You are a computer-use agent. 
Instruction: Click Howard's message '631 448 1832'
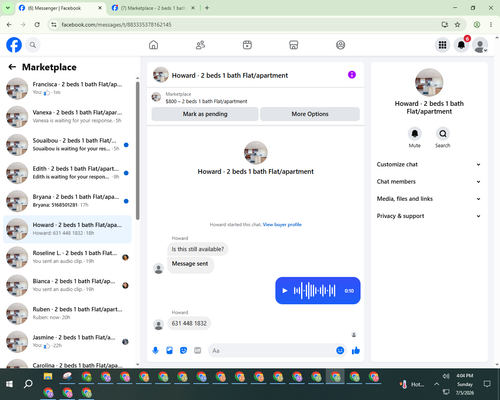point(189,323)
